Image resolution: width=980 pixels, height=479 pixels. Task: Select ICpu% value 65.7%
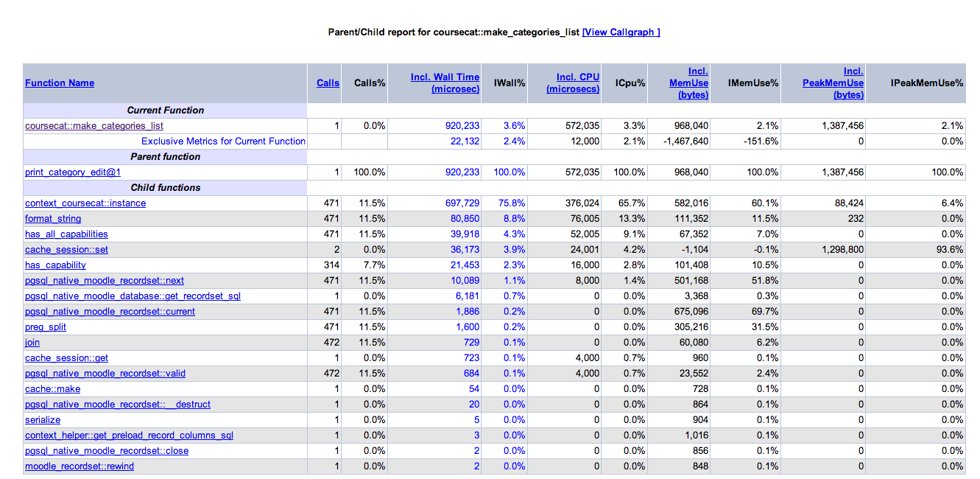[x=630, y=203]
